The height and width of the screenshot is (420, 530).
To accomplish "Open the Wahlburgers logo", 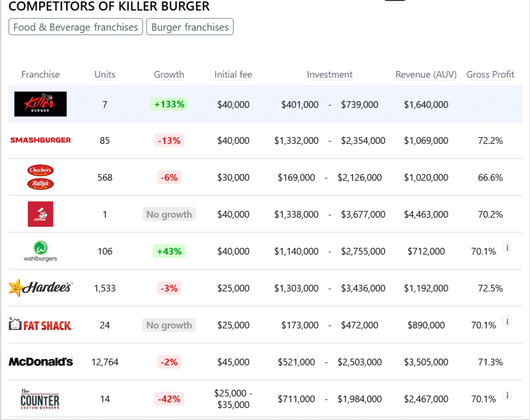I will pos(40,251).
